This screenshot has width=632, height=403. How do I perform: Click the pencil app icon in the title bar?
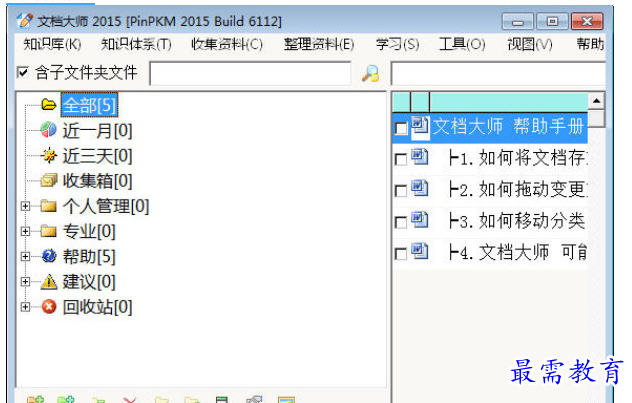click(25, 21)
